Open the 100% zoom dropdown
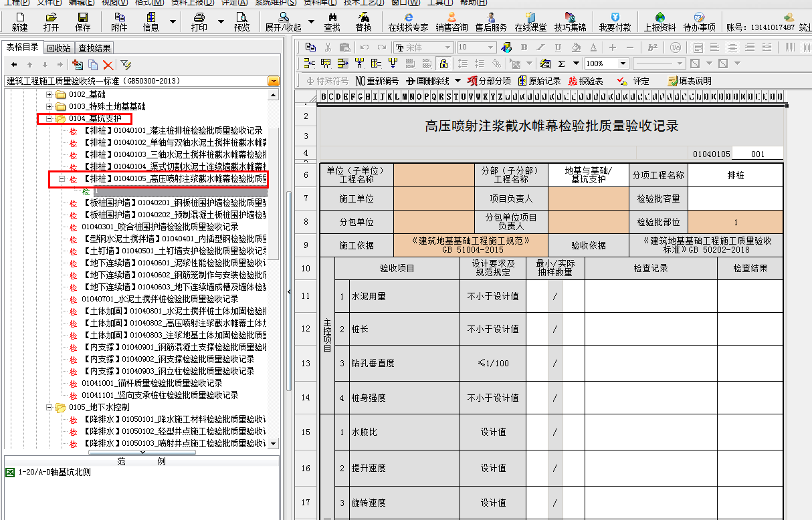Viewport: 812px width, 520px height. pyautogui.click(x=623, y=63)
